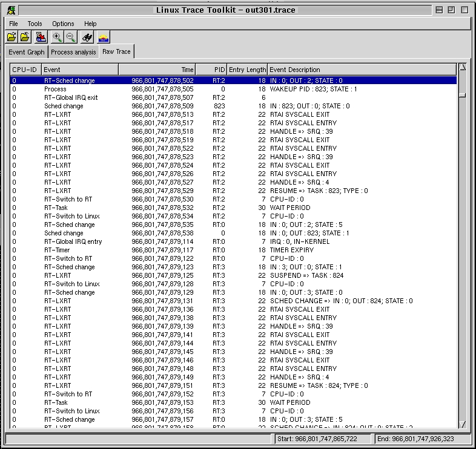476x449 pixels.
Task: Click the scrollbar down arrow
Action: tap(463, 424)
